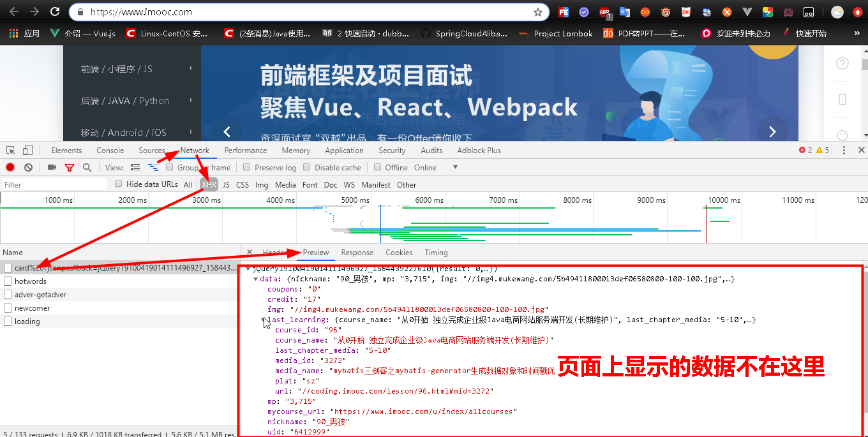Image resolution: width=868 pixels, height=437 pixels.
Task: Switch to large request rows view
Action: pos(135,167)
